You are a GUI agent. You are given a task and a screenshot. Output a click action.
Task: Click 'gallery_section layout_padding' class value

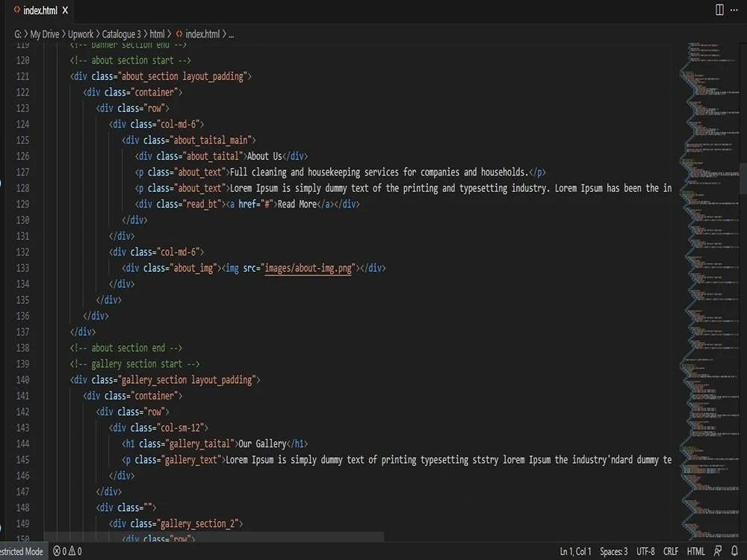pyautogui.click(x=187, y=379)
